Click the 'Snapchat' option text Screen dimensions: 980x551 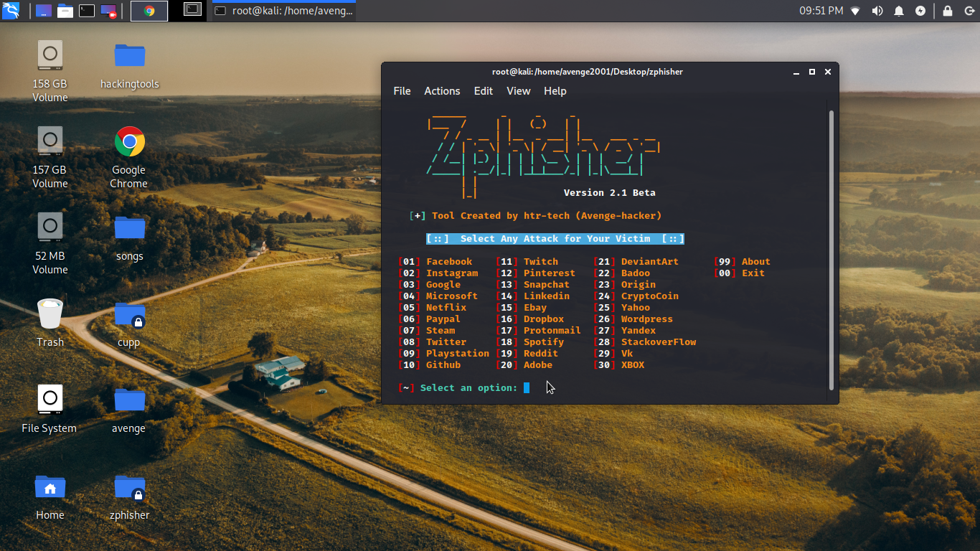click(547, 285)
